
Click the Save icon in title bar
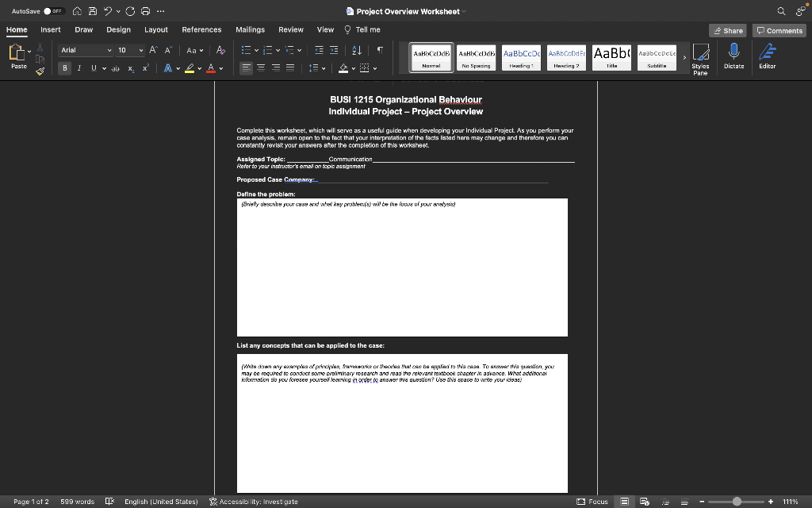tap(92, 11)
